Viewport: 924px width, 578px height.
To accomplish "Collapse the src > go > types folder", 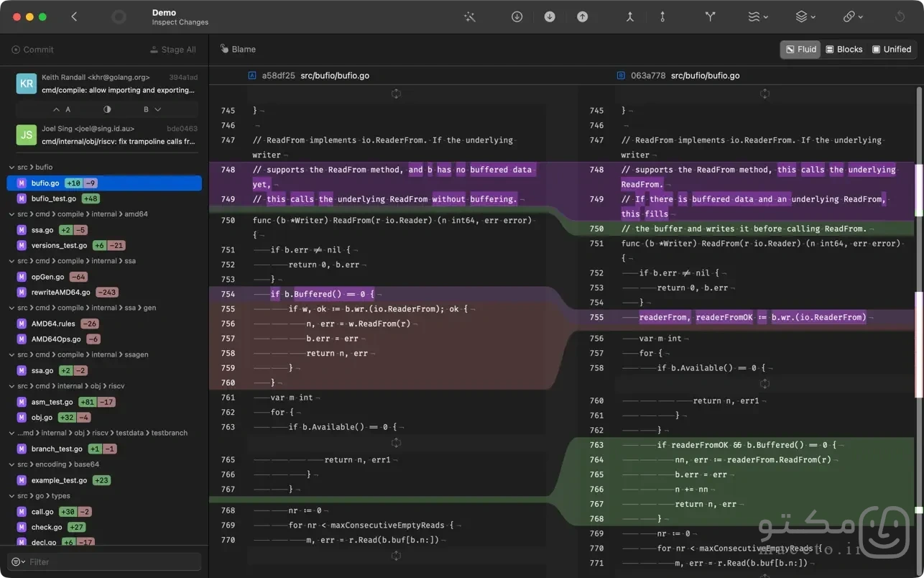I will pos(12,496).
